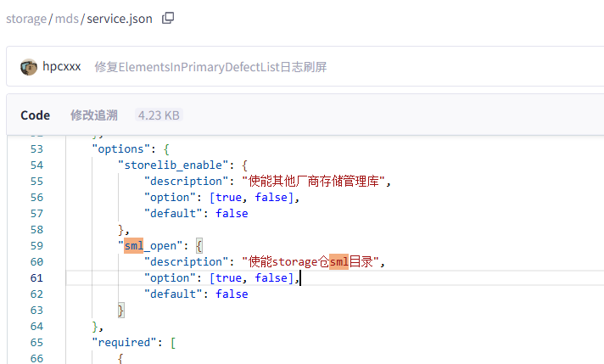Select line number 65
Viewport: 604px width, 364px height.
(x=36, y=342)
